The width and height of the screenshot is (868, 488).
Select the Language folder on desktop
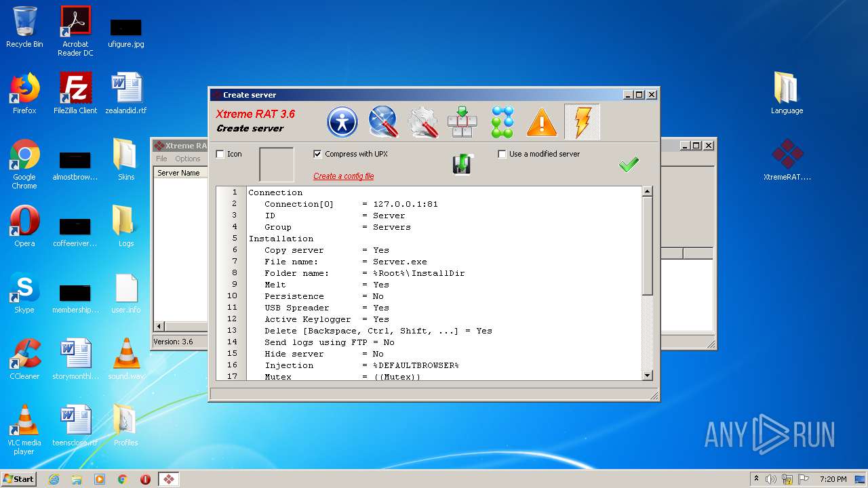[x=787, y=94]
